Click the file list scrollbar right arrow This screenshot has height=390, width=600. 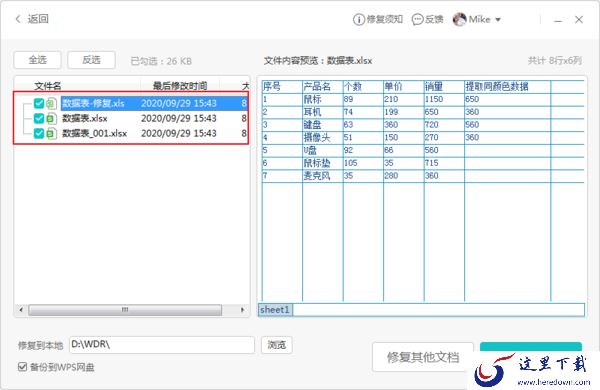pyautogui.click(x=242, y=310)
